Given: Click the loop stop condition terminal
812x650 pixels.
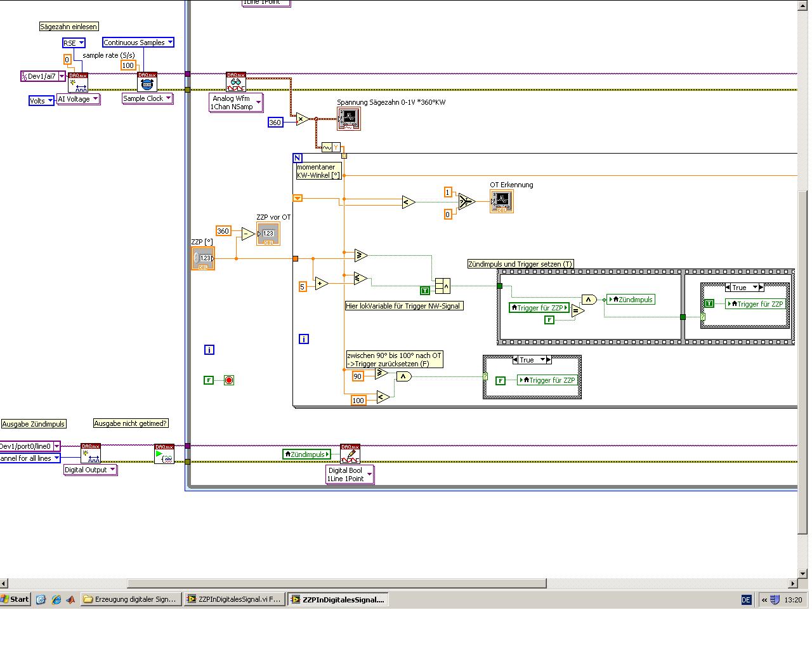Looking at the screenshot, I should [229, 380].
